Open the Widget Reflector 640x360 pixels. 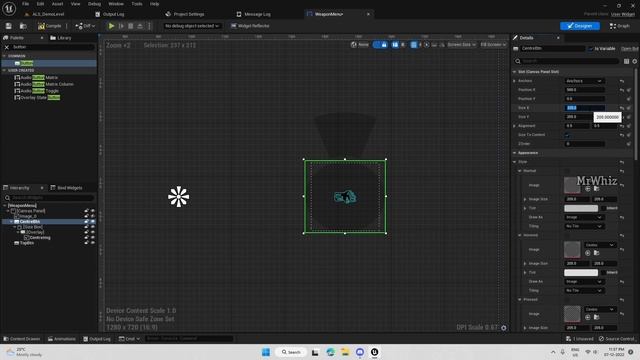250,26
